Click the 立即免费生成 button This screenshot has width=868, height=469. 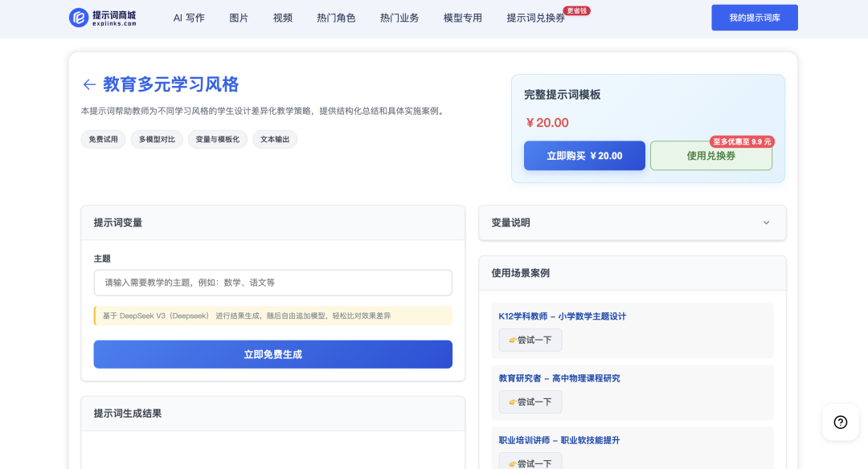[x=272, y=354]
